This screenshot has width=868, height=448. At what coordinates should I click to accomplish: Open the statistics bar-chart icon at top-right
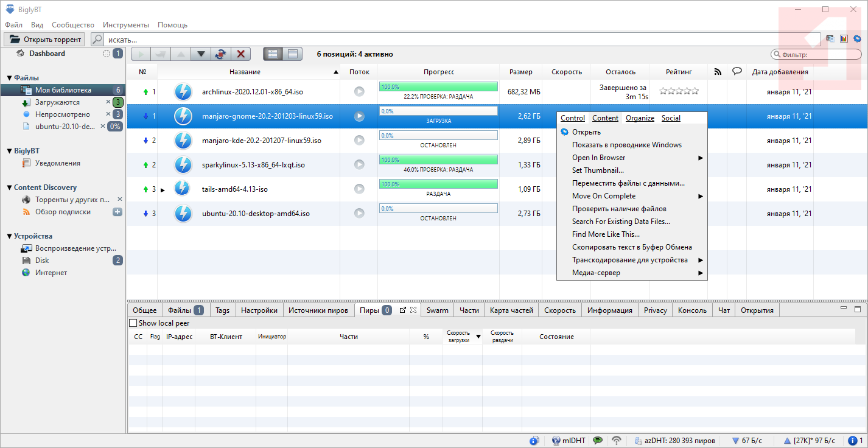coord(844,39)
